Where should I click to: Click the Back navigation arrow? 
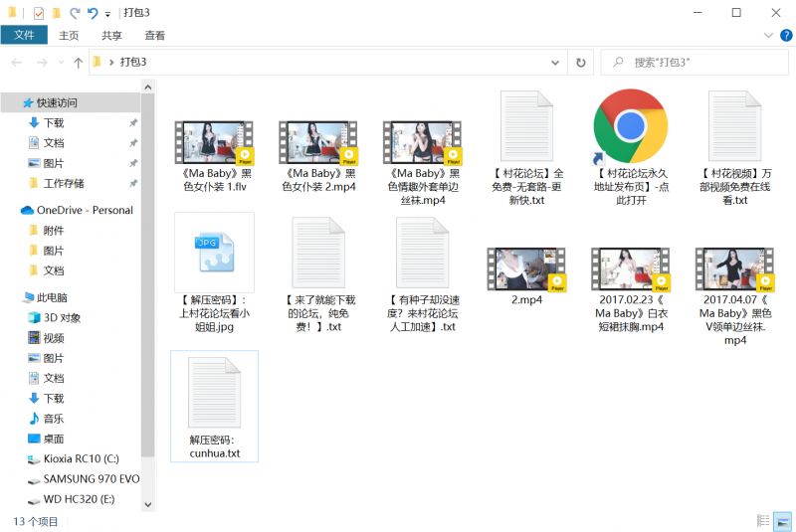tap(17, 62)
